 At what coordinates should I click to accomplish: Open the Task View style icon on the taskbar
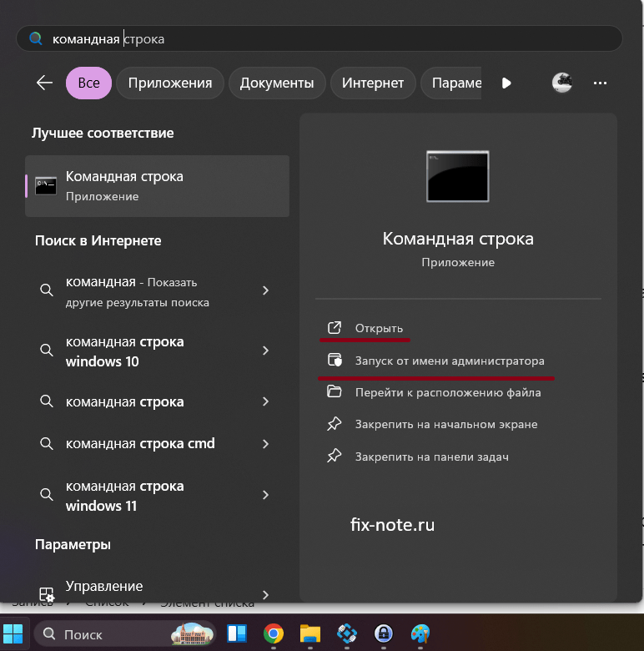pos(237,634)
